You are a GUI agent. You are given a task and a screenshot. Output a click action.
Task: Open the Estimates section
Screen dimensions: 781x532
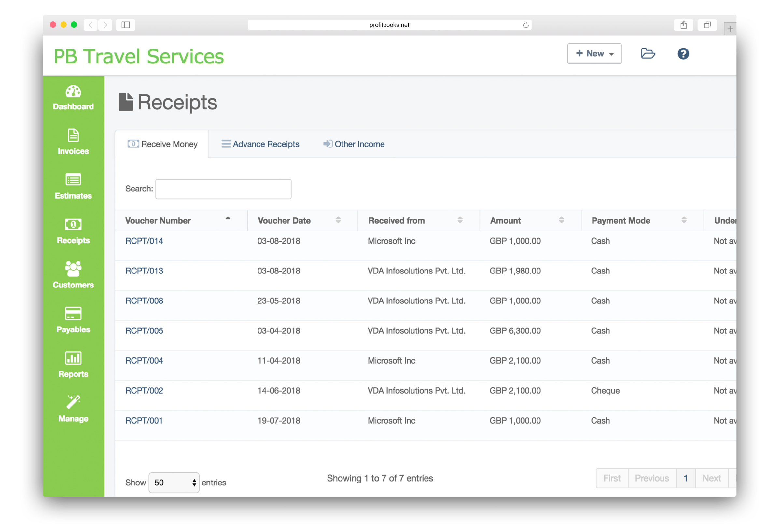tap(73, 186)
